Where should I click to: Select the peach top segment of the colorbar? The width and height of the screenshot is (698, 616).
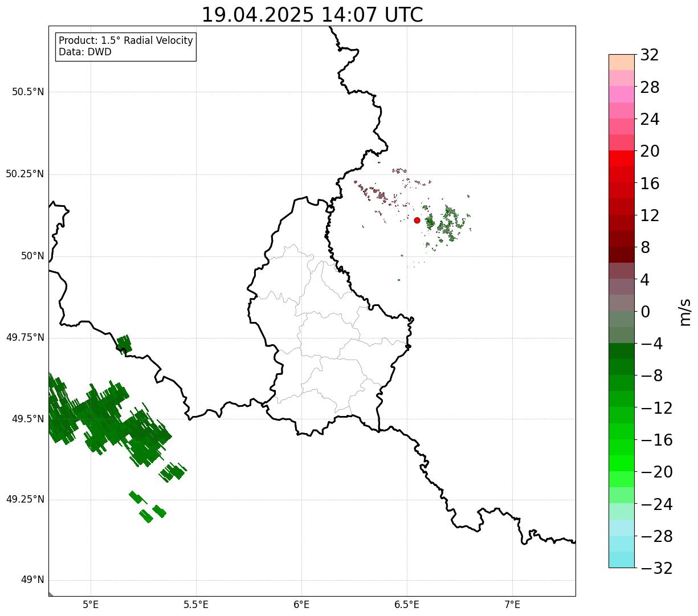622,62
